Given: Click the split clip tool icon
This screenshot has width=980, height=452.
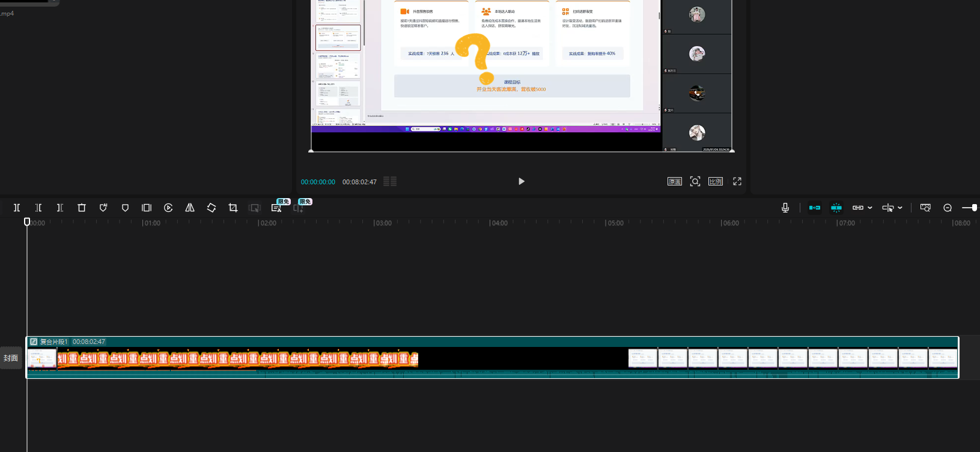Looking at the screenshot, I should point(17,208).
